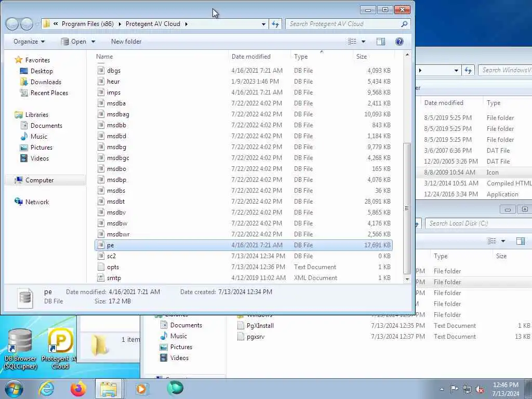This screenshot has width=532, height=399.
Task: Expand arrow after Program Files (x86) breadcrumb
Action: pos(120,24)
